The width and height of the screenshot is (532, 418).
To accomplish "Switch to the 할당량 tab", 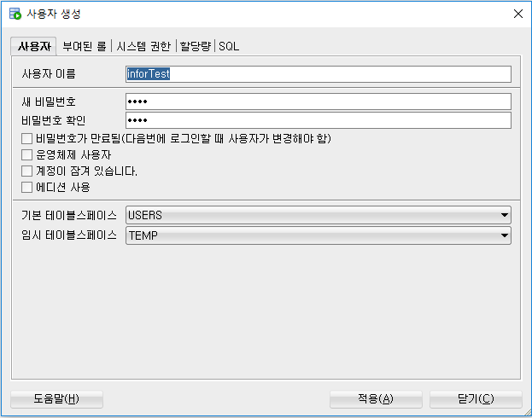I will point(196,46).
